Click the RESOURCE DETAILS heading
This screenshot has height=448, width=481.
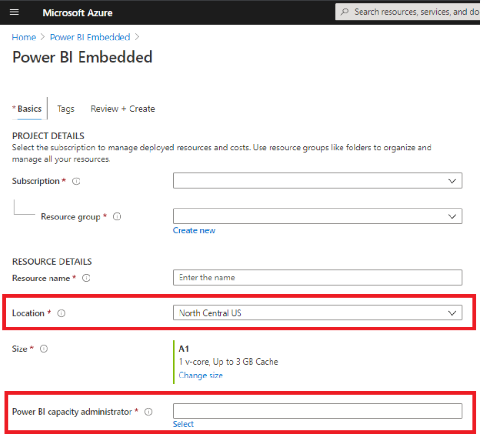coord(52,261)
